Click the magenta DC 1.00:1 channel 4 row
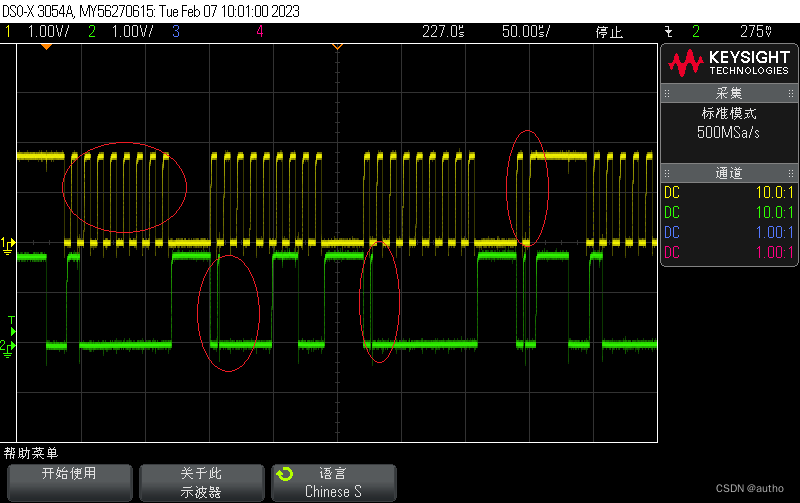 pos(729,253)
